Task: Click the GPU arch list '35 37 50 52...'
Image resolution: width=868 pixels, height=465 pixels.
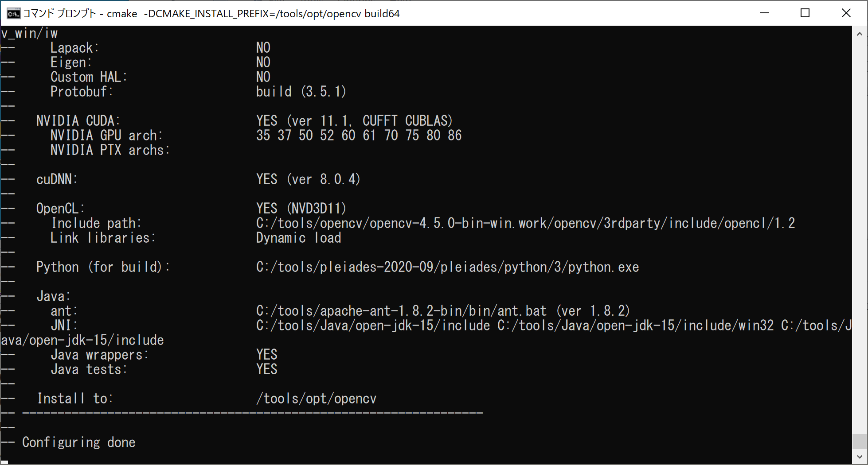Action: [x=359, y=136]
